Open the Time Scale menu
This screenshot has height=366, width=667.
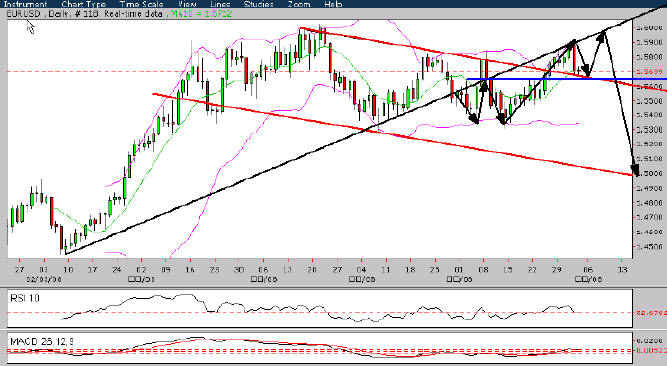pos(141,4)
